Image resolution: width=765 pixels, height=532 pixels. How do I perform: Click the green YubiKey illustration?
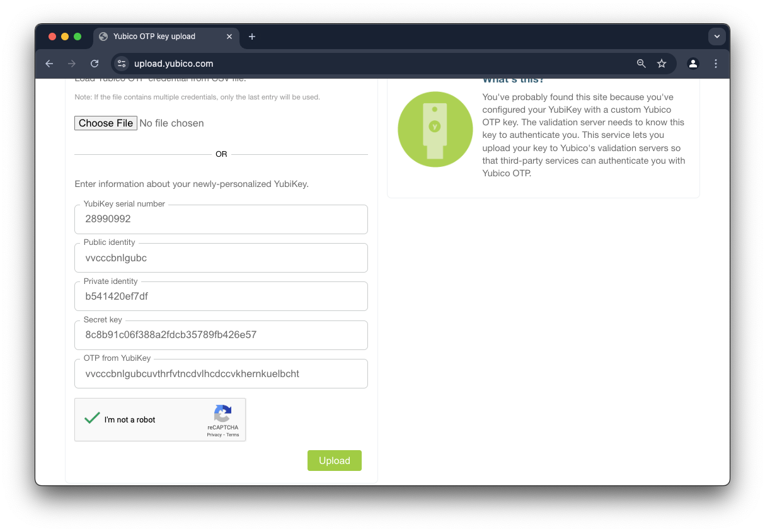(x=435, y=129)
